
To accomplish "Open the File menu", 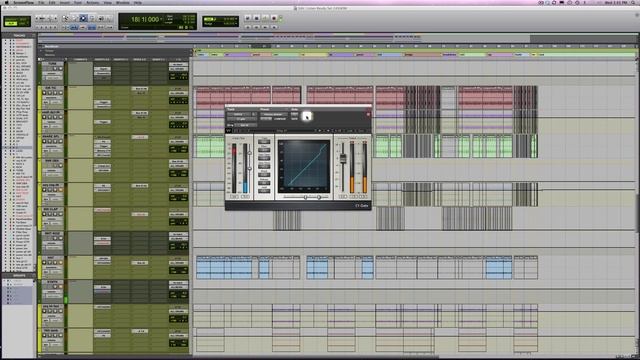I will 41,2.
